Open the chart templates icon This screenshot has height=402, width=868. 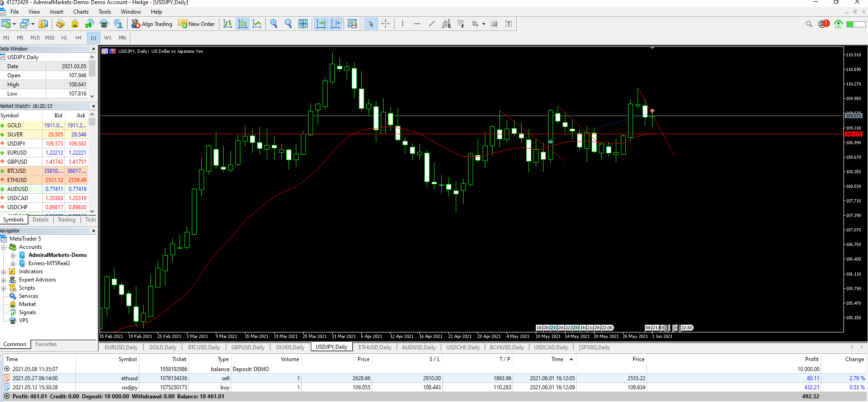pos(352,24)
